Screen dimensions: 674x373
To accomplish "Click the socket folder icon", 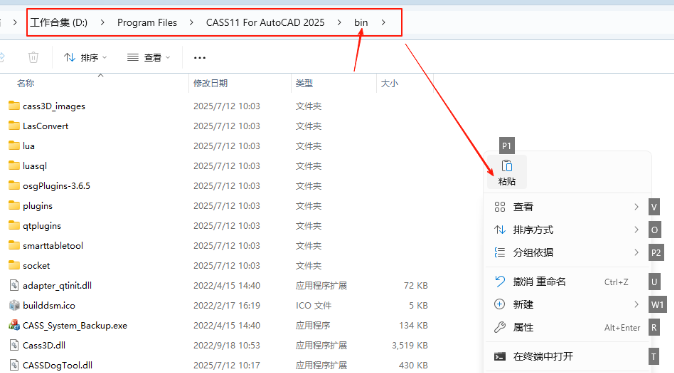I will coord(14,265).
